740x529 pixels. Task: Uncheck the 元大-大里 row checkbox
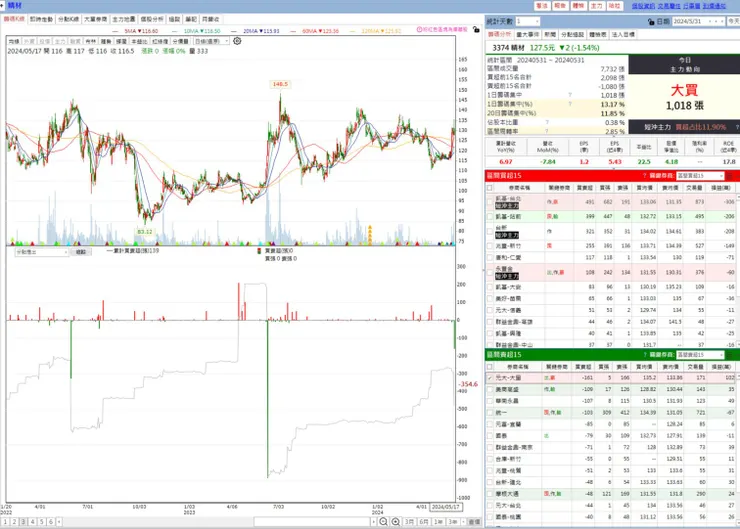(490, 378)
